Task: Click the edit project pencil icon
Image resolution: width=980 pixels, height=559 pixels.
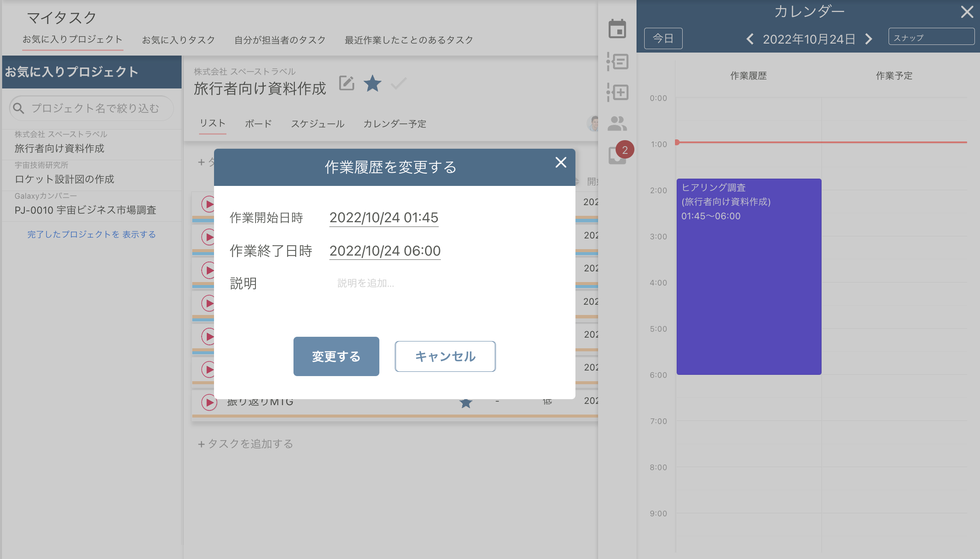Action: 346,83
